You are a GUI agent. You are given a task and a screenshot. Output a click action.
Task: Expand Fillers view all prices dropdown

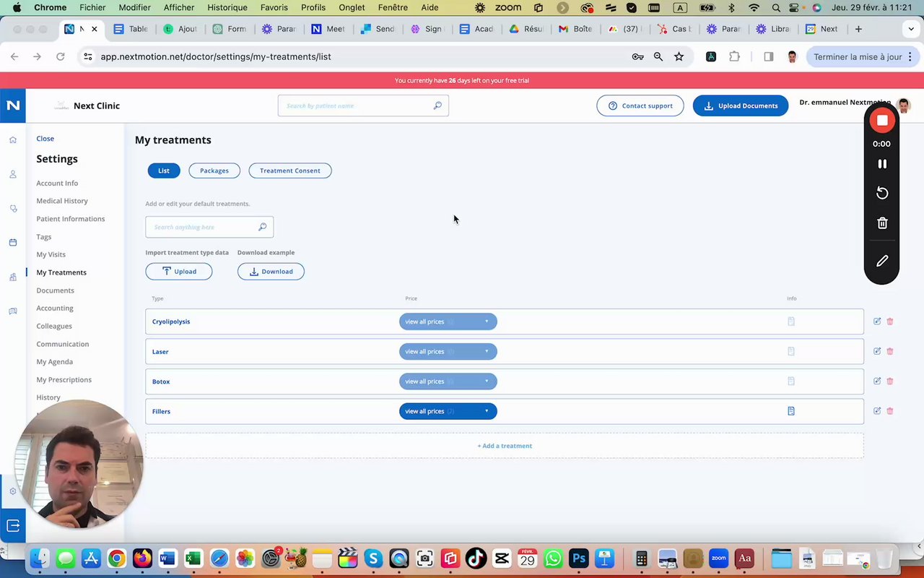[x=448, y=411]
